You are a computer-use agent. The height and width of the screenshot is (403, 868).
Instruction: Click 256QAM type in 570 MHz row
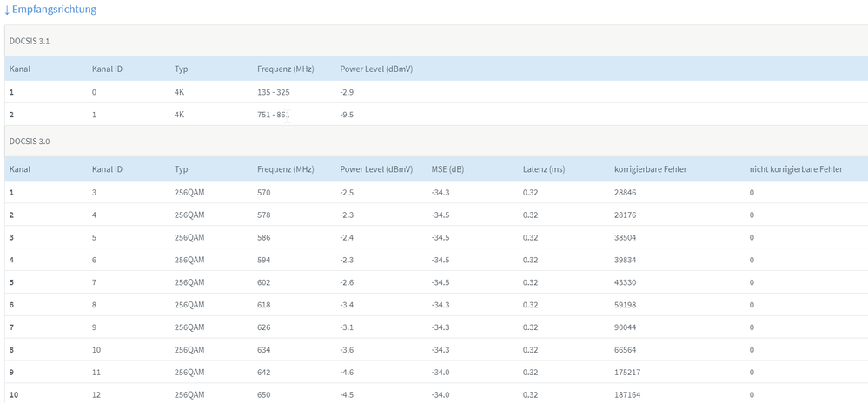pos(189,192)
